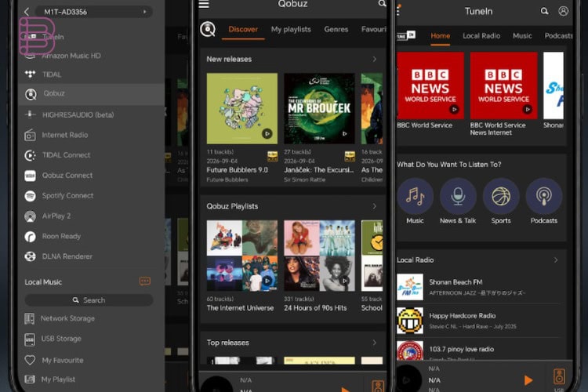Expand the M1T-AD3356 device selector arrow
588x392 pixels.
(145, 12)
